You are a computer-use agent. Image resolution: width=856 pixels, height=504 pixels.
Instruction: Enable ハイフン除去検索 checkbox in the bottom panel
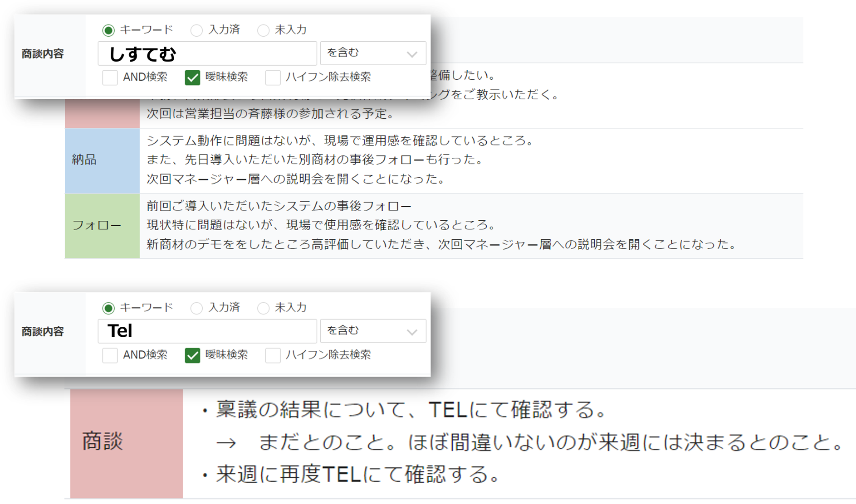273,355
